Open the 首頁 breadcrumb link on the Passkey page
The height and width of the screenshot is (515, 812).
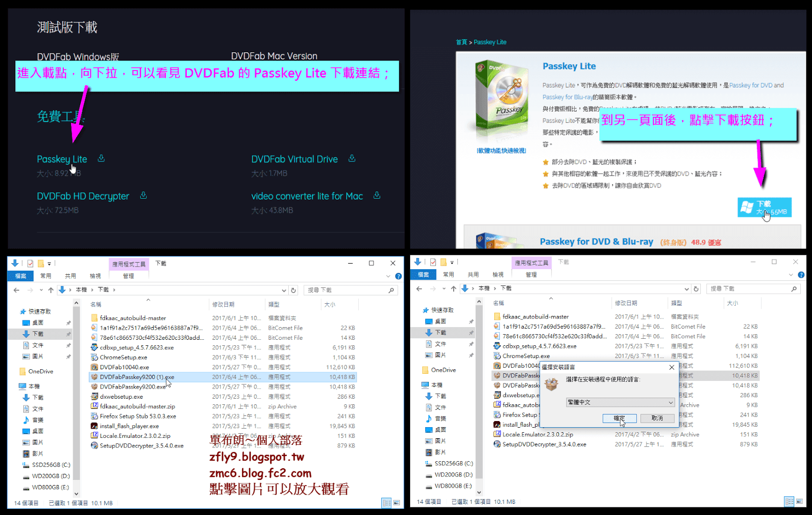pyautogui.click(x=461, y=42)
